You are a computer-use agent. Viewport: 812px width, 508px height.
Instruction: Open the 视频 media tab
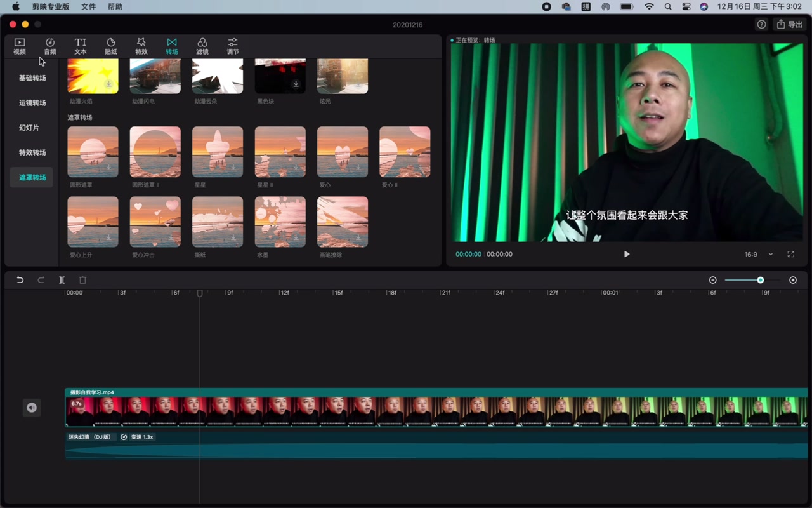(x=20, y=46)
